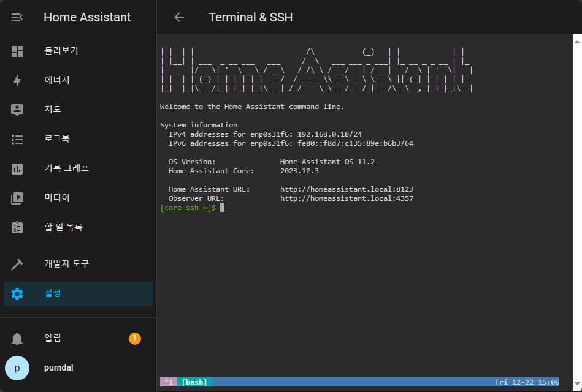Click the http://homeassistant.local:4357 observer URL
582x392 pixels.
[347, 198]
